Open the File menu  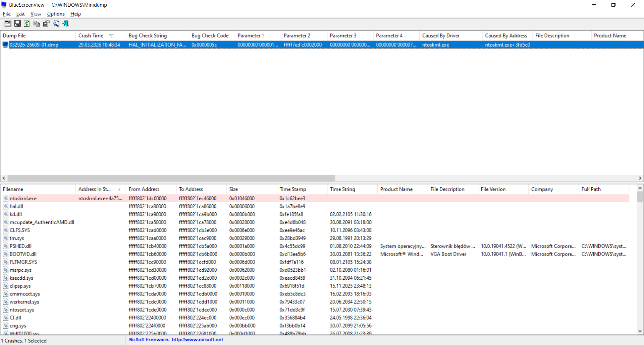[7, 14]
